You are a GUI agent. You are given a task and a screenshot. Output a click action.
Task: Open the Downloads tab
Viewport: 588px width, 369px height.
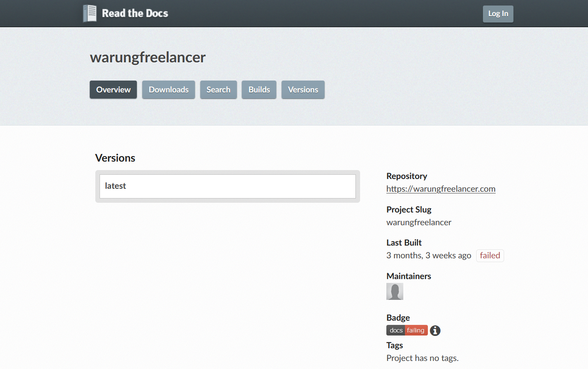(168, 89)
